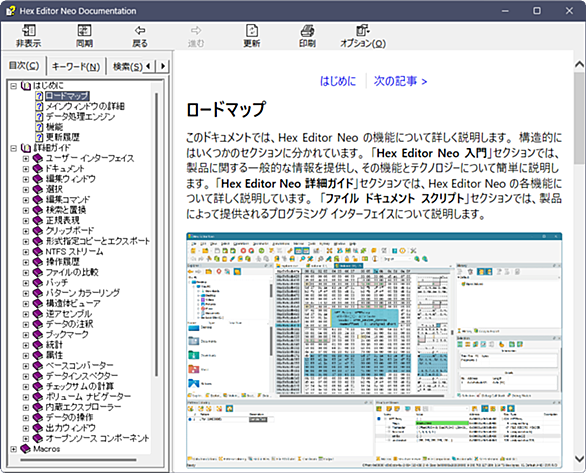Open the 形式指定コピーとエクスポート topic
This screenshot has width=586, height=473.
(98, 241)
